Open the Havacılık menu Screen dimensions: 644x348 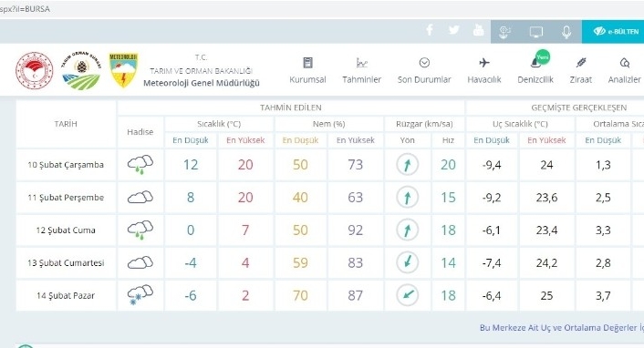484,70
